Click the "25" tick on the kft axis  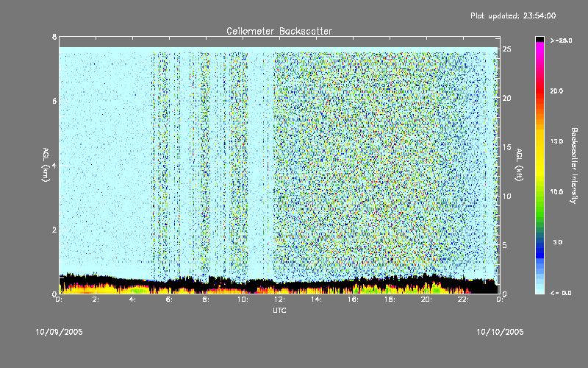tap(506, 49)
